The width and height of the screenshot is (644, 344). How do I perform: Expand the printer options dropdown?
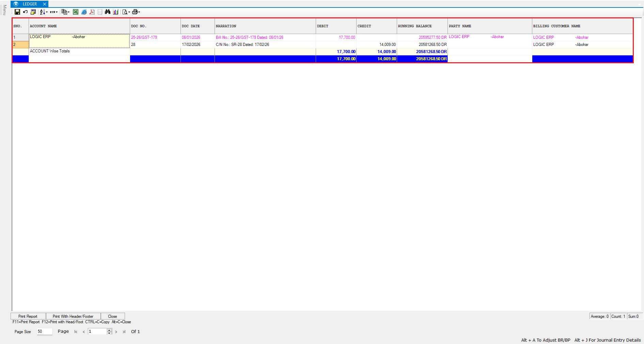pyautogui.click(x=139, y=12)
